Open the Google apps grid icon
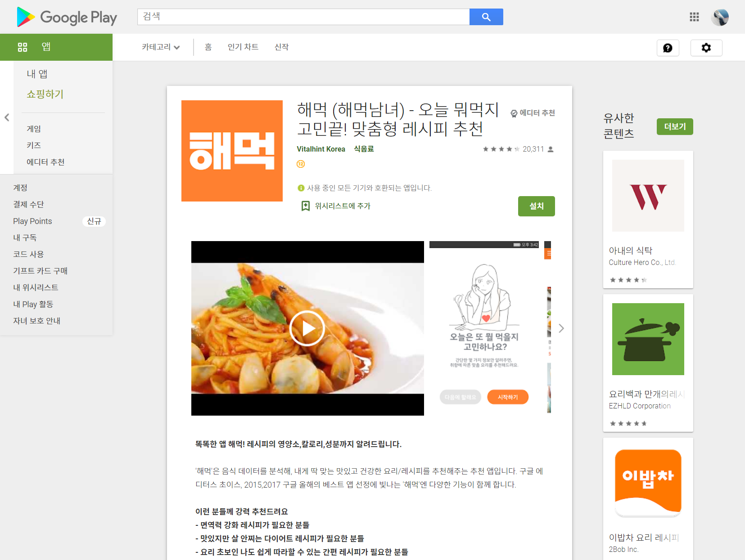Screen dimensions: 745x560 click(694, 17)
